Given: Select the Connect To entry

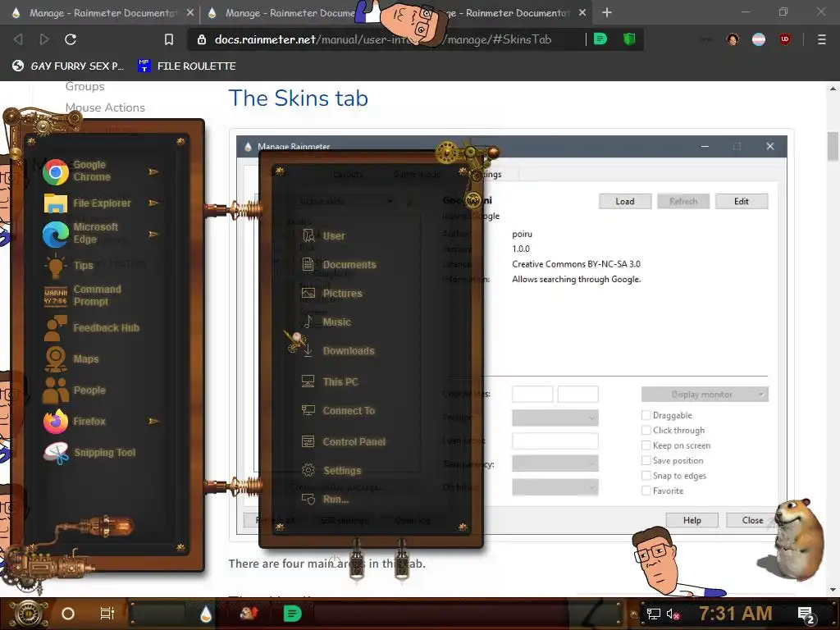Looking at the screenshot, I should point(339,411).
